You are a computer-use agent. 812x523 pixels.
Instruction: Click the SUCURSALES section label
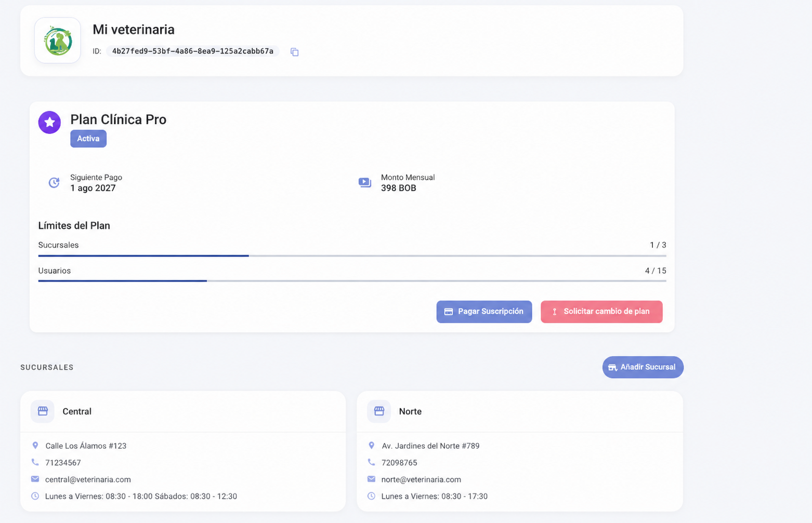point(47,367)
